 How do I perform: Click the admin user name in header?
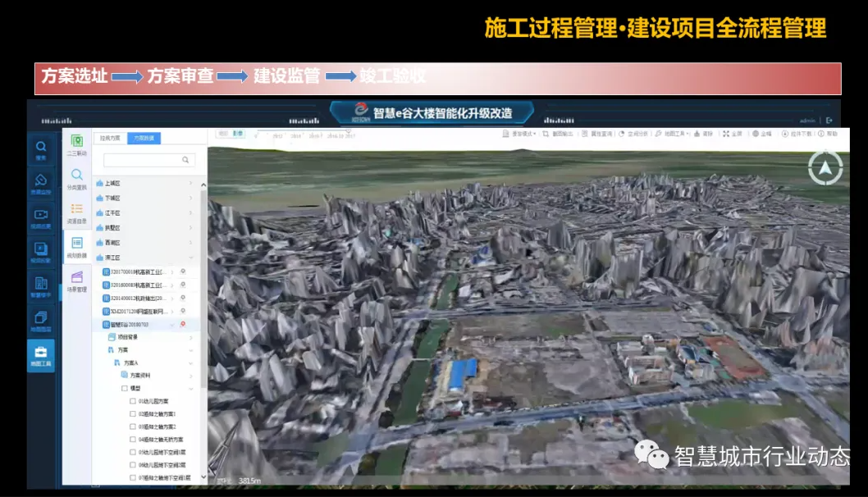click(807, 121)
